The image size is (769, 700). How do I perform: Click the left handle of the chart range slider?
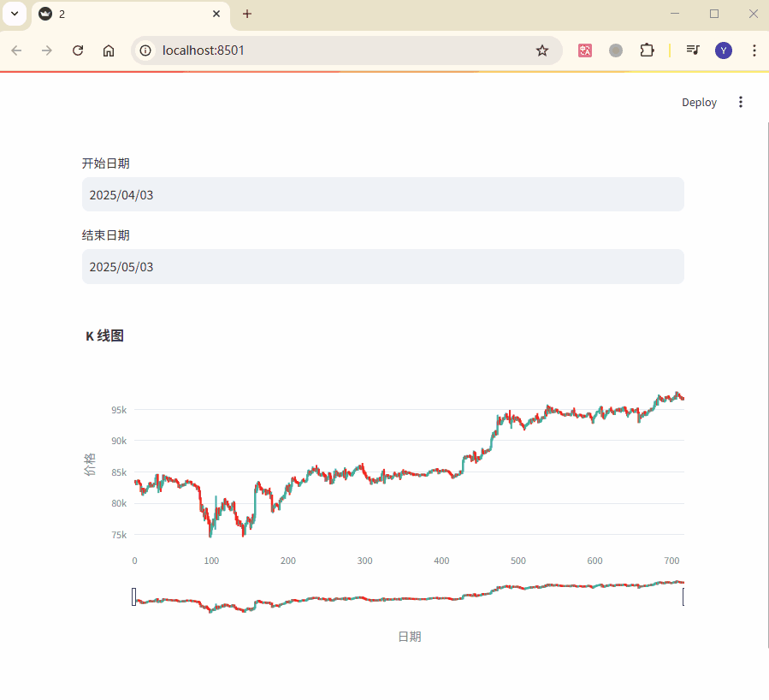[x=134, y=596]
